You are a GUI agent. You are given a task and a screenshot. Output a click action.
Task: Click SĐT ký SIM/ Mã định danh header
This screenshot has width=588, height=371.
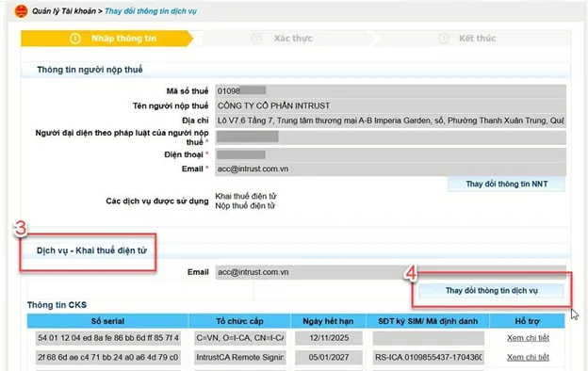pyautogui.click(x=428, y=321)
